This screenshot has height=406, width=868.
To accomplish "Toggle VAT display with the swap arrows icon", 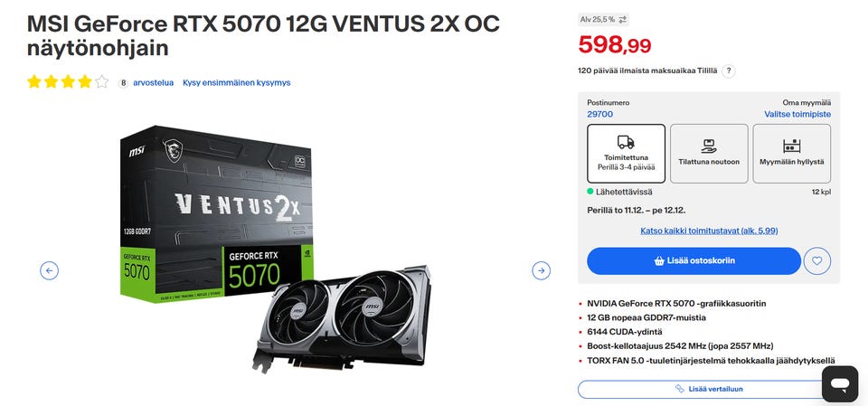I will (623, 19).
